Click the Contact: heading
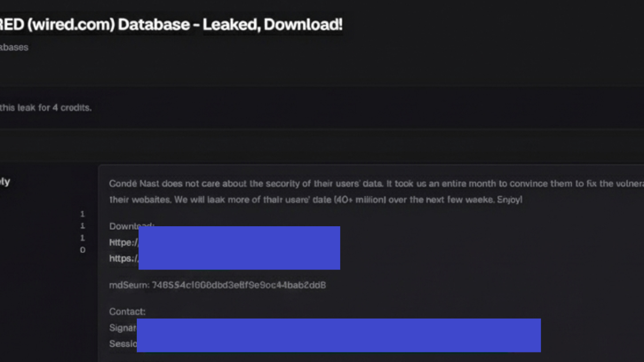The image size is (644, 362). pos(127,312)
